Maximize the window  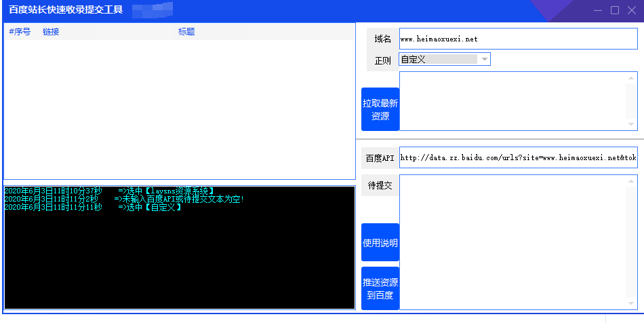click(615, 10)
